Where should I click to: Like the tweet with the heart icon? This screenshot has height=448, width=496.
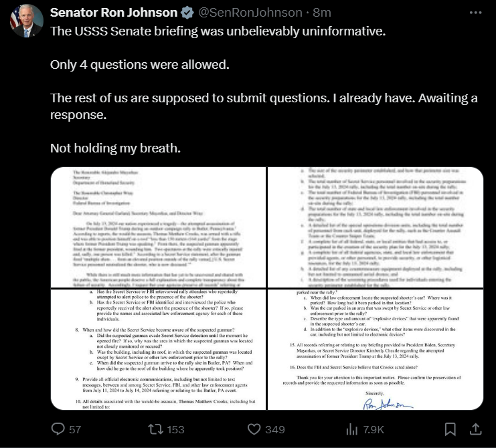(254, 429)
